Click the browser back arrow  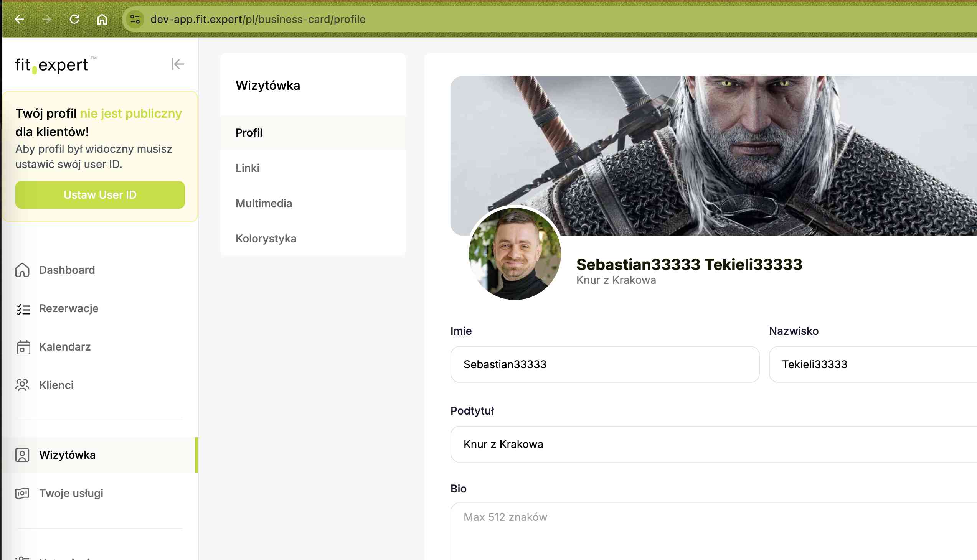(19, 19)
